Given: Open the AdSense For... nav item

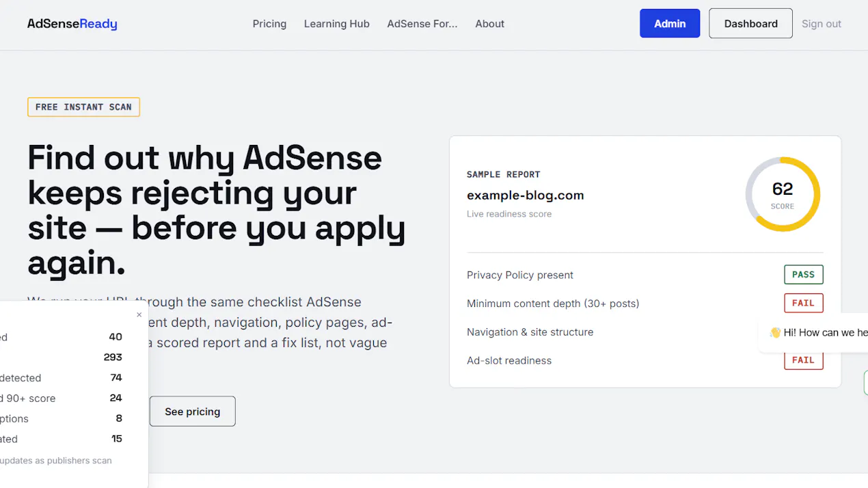Looking at the screenshot, I should (x=422, y=24).
